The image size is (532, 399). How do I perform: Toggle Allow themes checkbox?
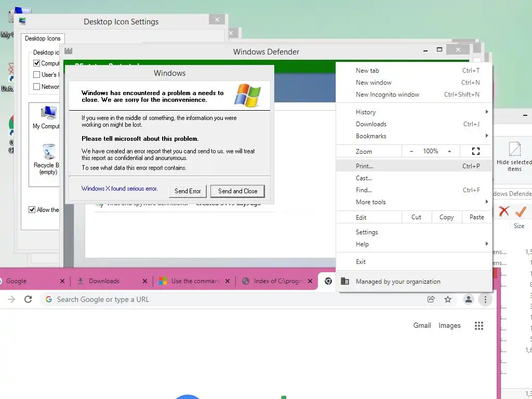click(x=32, y=210)
